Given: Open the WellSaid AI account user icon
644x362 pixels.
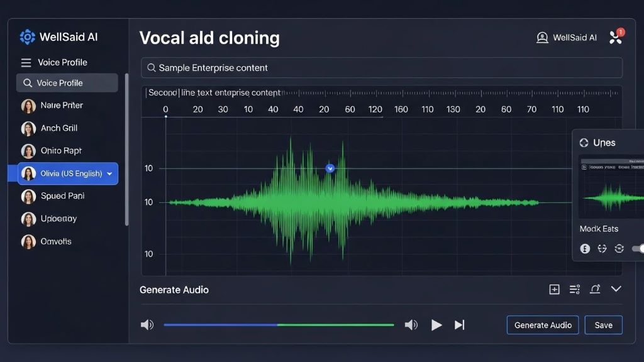Looking at the screenshot, I should pos(542,38).
